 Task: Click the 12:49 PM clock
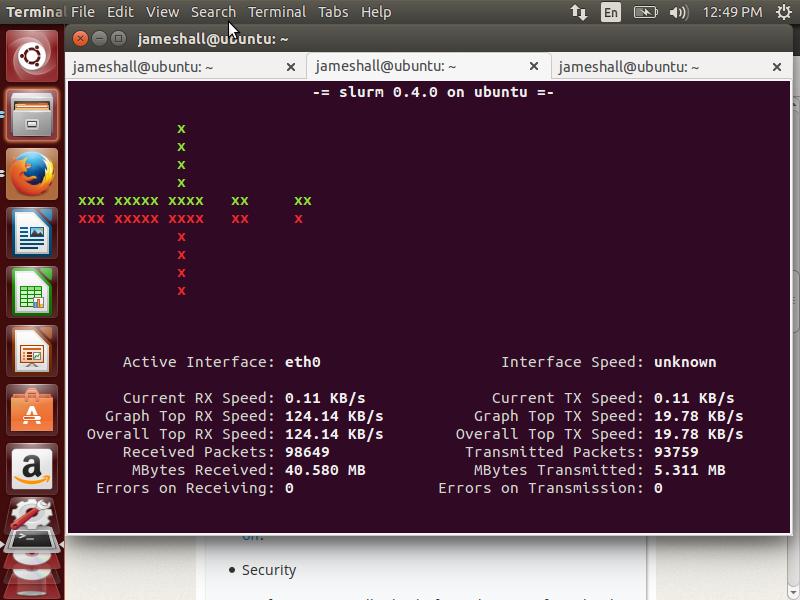coord(733,12)
